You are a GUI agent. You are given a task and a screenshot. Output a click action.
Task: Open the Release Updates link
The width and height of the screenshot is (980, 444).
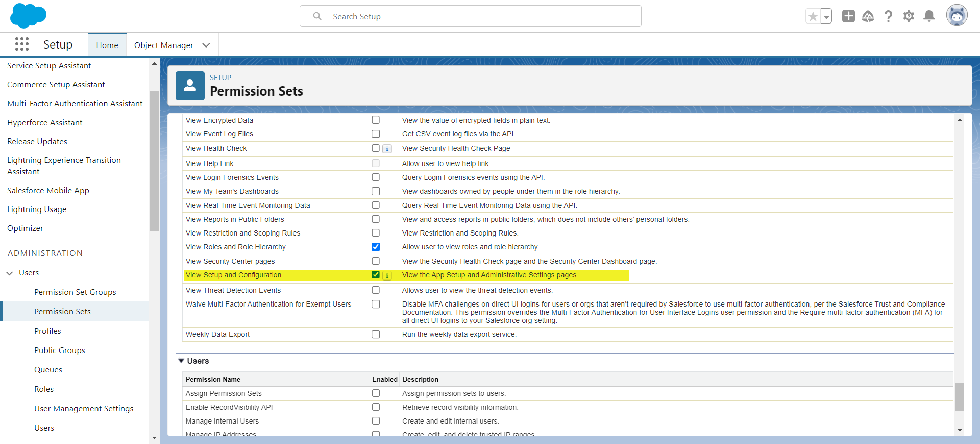pos(37,142)
